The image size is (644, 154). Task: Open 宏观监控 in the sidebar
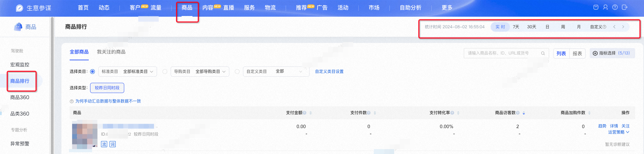click(20, 65)
